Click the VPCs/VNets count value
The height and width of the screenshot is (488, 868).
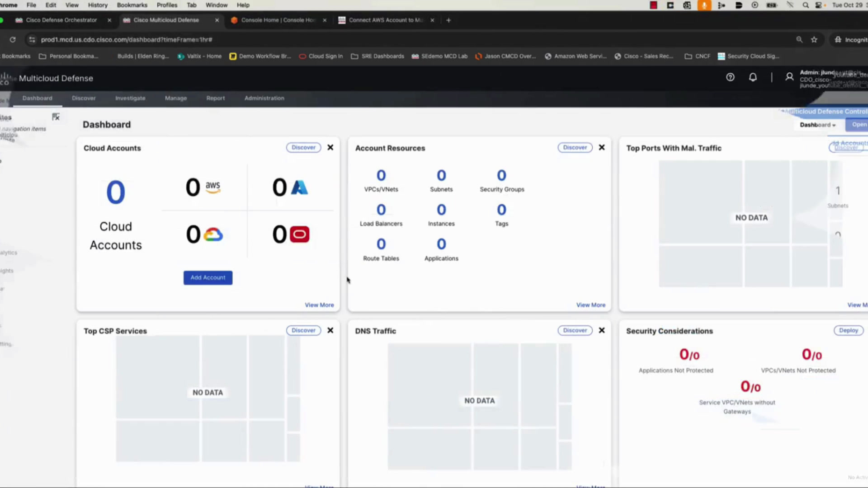pyautogui.click(x=381, y=175)
